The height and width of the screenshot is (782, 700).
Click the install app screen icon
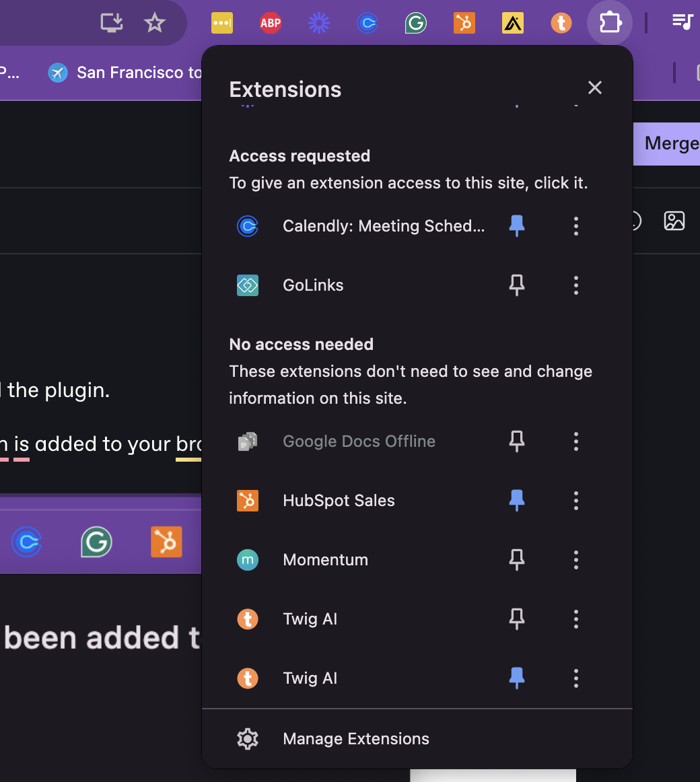click(x=112, y=24)
